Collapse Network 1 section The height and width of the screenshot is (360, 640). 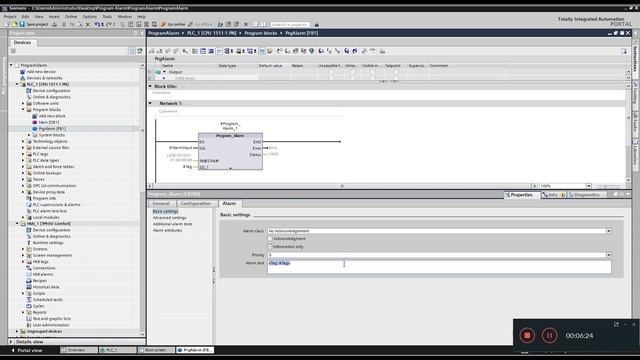click(150, 103)
